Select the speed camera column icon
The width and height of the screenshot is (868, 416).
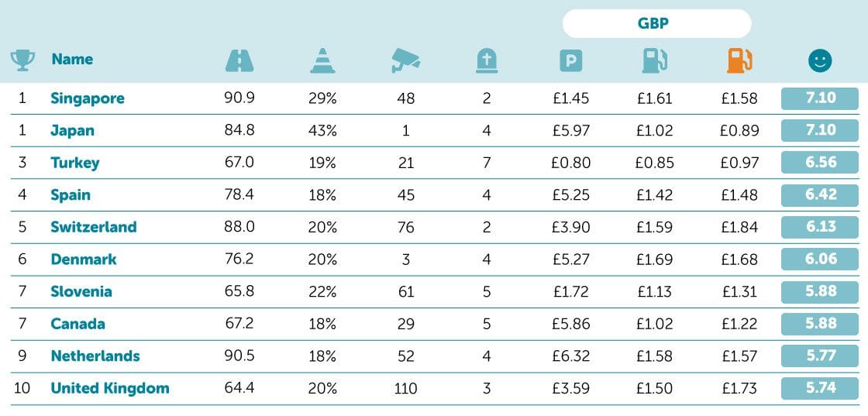(405, 60)
